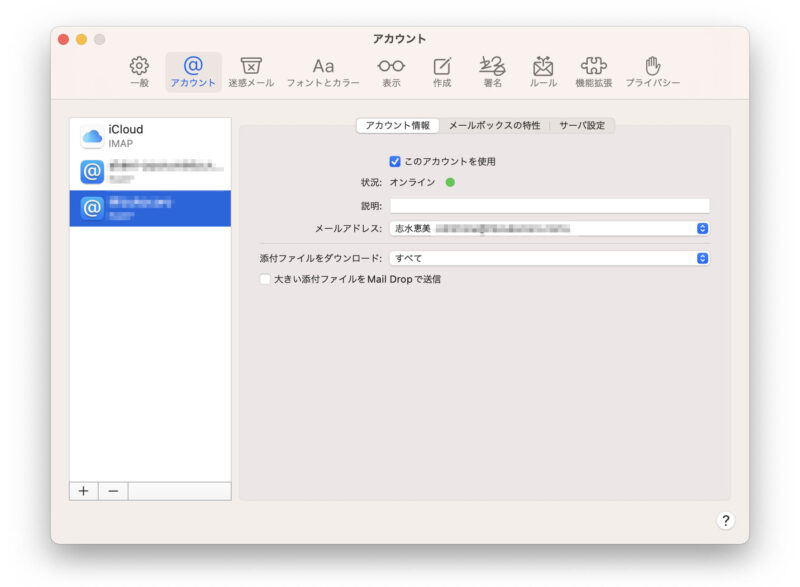The image size is (800, 587).
Task: Expand the 添付ファイルをダウンロード dropdown
Action: (x=702, y=258)
